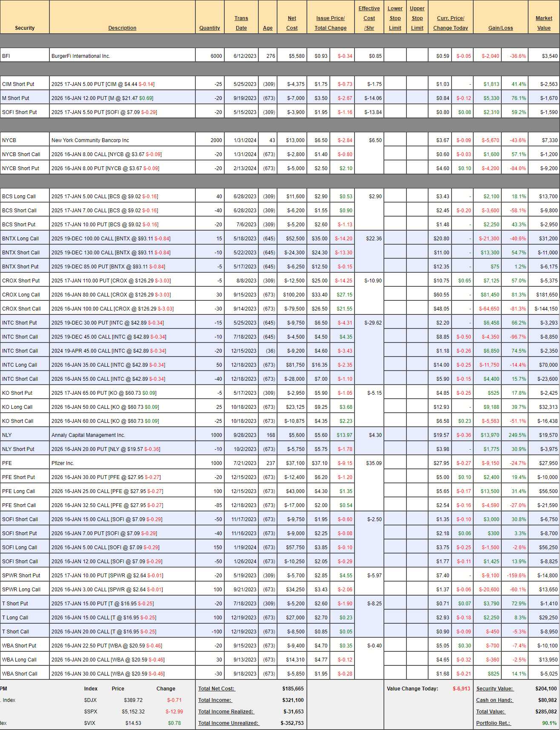This screenshot has width=560, height=730.
Task: Click the Pfizer Inc. description cell
Action: [63, 463]
